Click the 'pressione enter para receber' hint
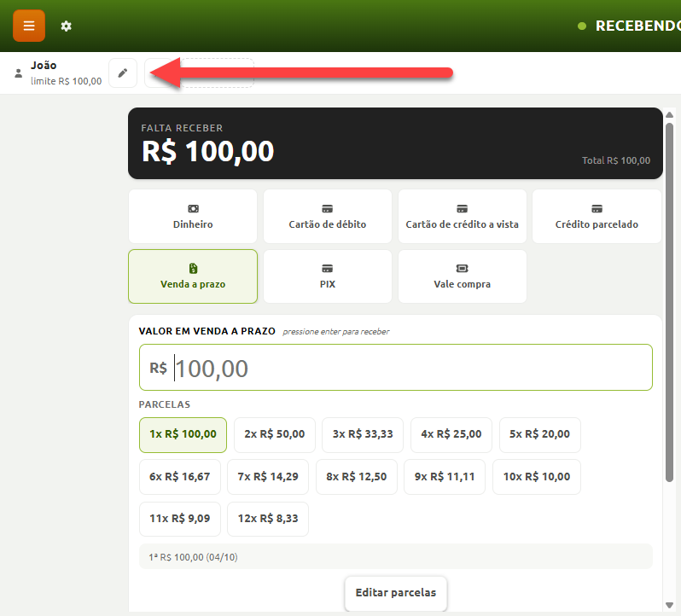 coord(335,332)
